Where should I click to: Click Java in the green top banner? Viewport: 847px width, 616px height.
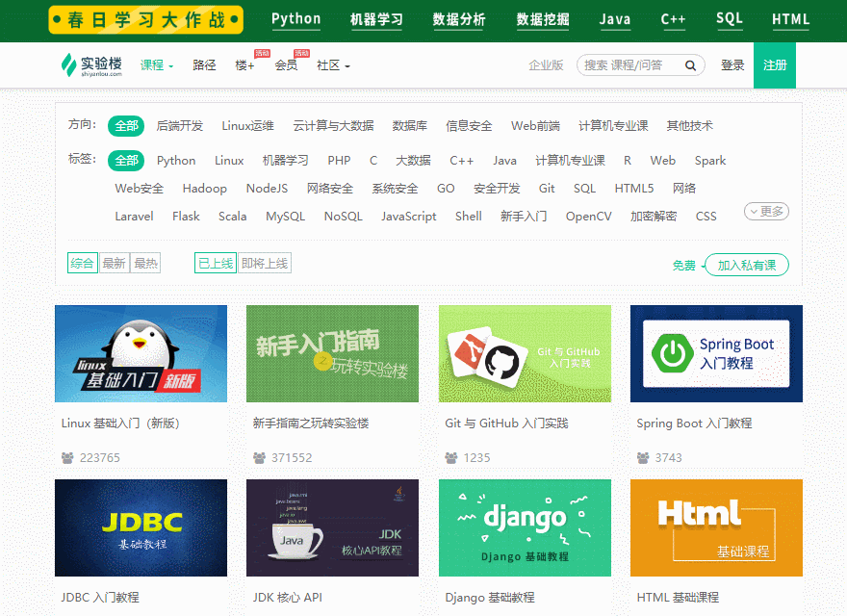point(615,19)
